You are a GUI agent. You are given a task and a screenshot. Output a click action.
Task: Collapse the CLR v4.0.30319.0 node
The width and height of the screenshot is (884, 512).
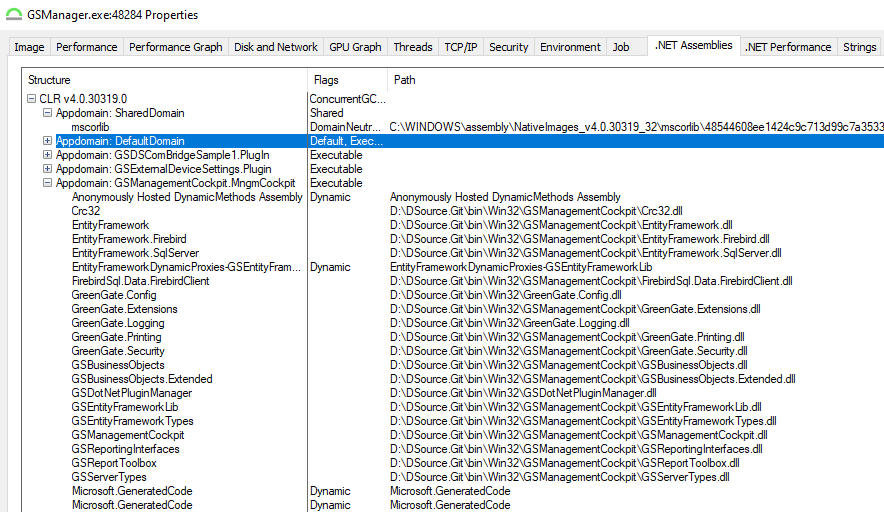click(32, 99)
